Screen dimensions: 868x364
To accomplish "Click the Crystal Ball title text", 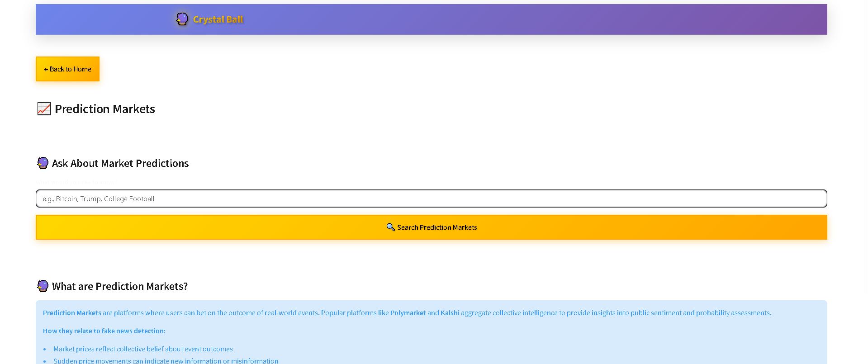I will coord(218,19).
